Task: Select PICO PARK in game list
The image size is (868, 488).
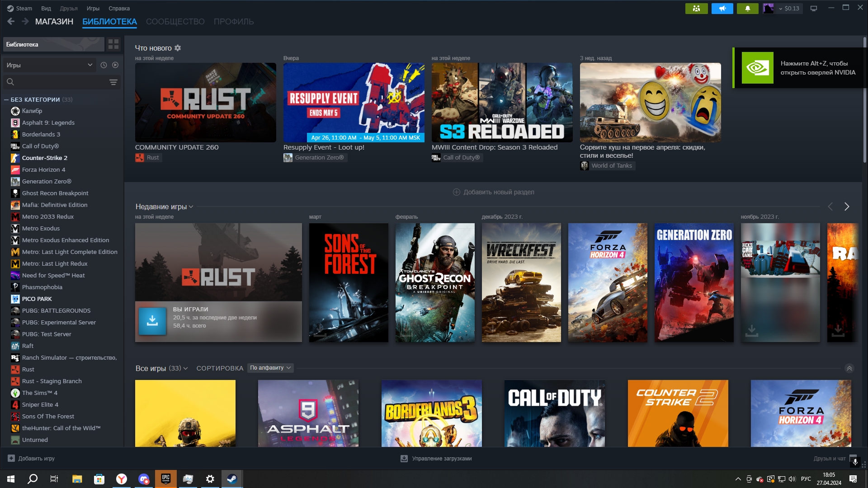Action: click(x=37, y=299)
